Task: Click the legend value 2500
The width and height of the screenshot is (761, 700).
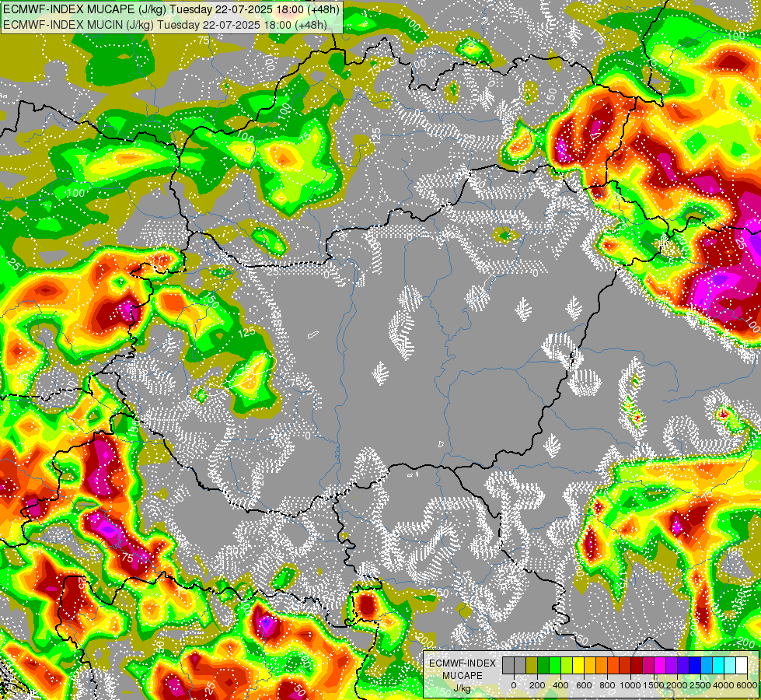Action: (x=701, y=685)
